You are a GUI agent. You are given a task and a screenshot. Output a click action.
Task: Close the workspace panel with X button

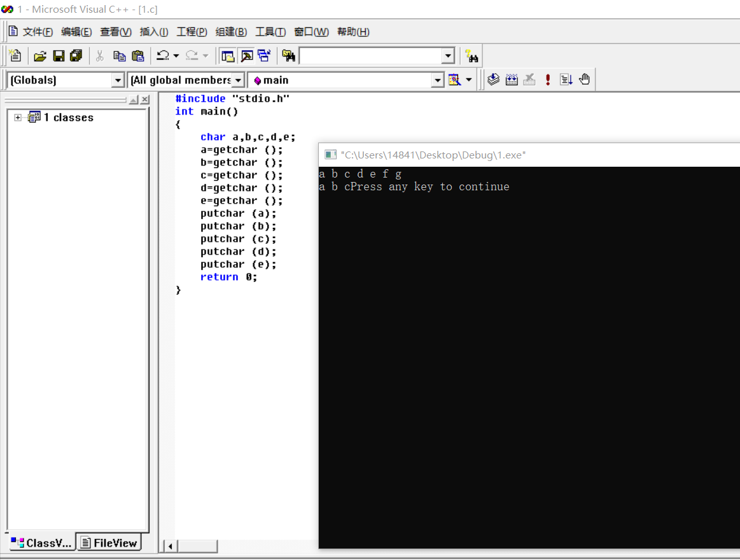point(145,100)
